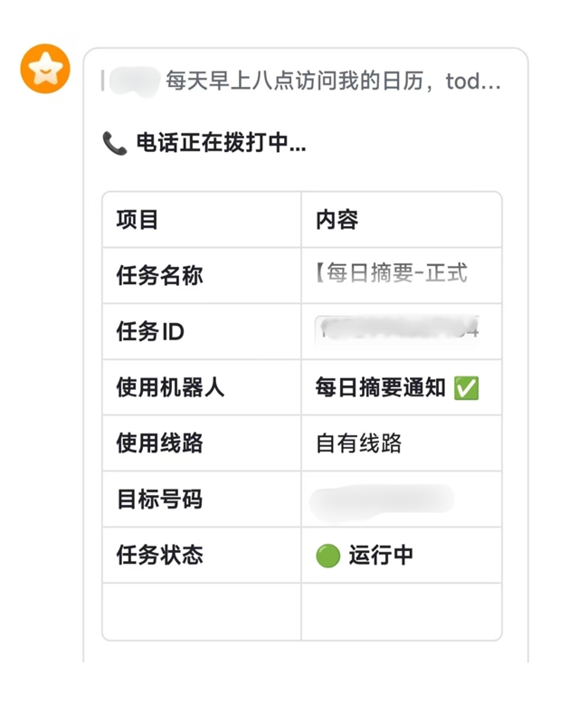The height and width of the screenshot is (704, 588).
Task: Click the task name value 【每日摘要-正式
Action: coord(391,273)
